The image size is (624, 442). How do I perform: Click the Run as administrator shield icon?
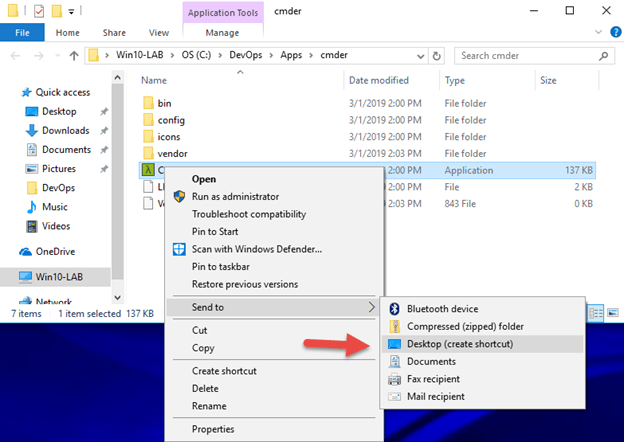click(x=179, y=196)
